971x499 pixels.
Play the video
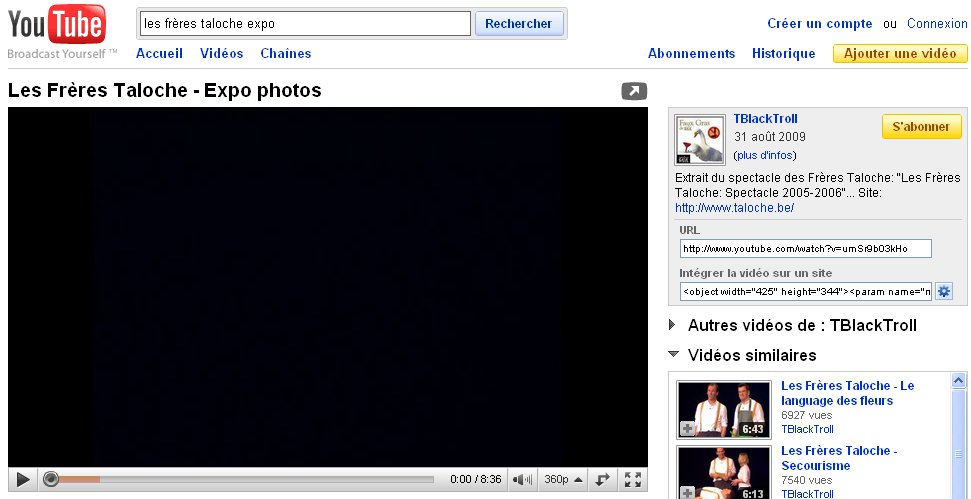pyautogui.click(x=23, y=479)
